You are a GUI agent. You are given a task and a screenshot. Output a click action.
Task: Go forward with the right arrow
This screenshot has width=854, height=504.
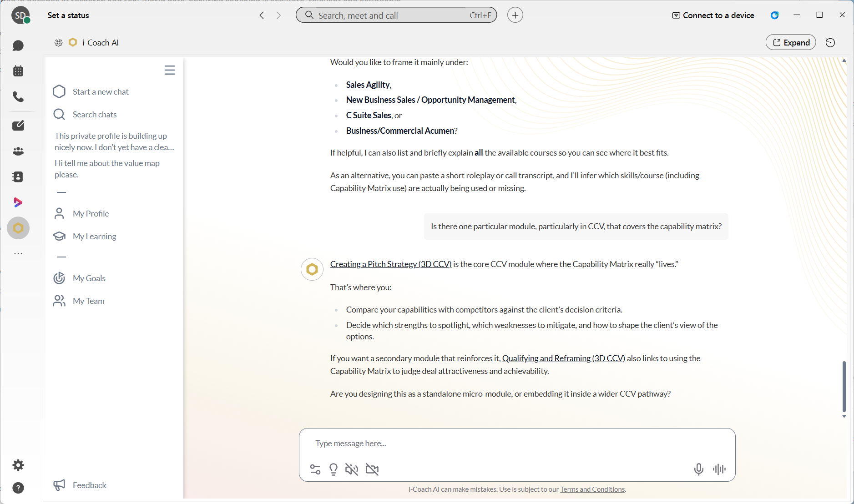[279, 15]
